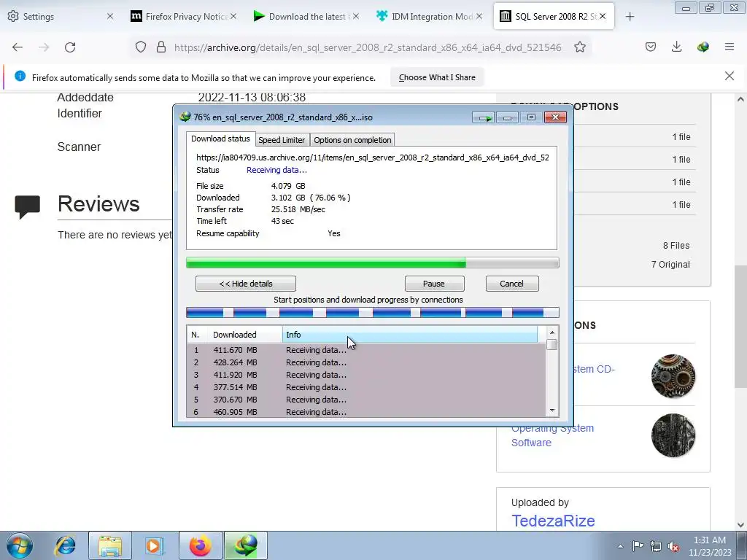Click Hide details button
Image resolution: width=747 pixels, height=560 pixels.
[246, 284]
